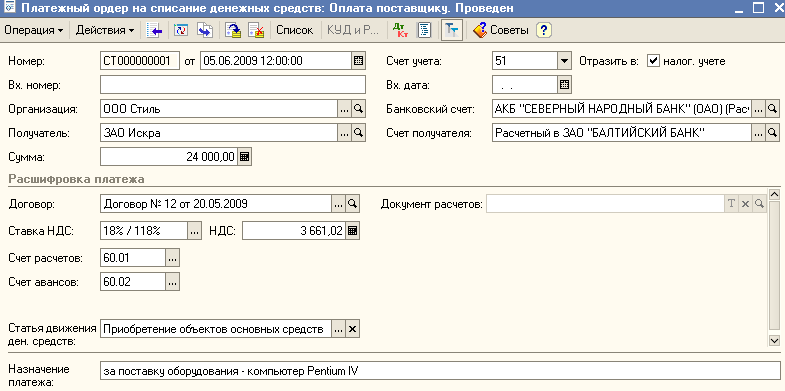
Task: Click select button for Счет авансов
Action: click(172, 282)
